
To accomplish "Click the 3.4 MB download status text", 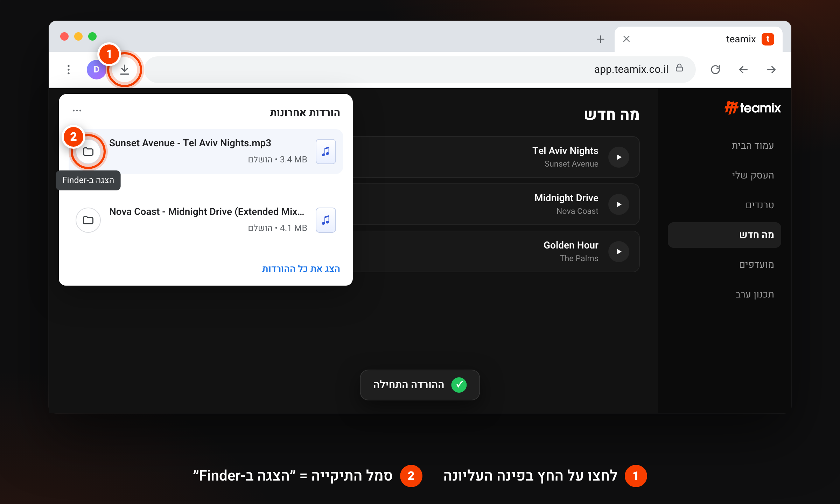I will click(x=278, y=160).
